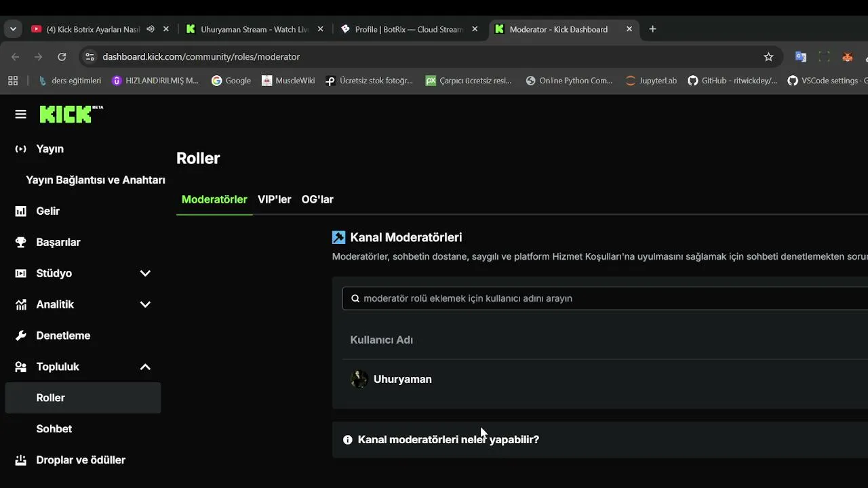The width and height of the screenshot is (868, 488).
Task: Click the Uhuryaman avatar
Action: click(359, 380)
